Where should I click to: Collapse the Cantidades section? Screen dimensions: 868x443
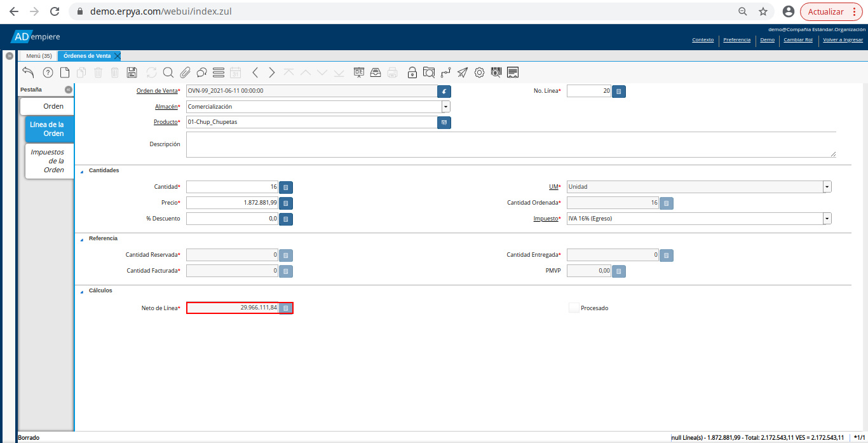[82, 171]
